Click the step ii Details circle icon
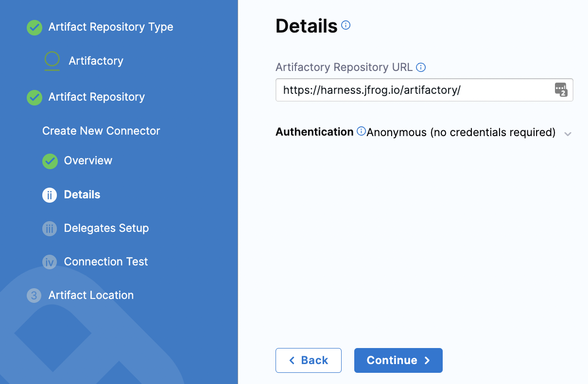The width and height of the screenshot is (588, 384). tap(50, 195)
